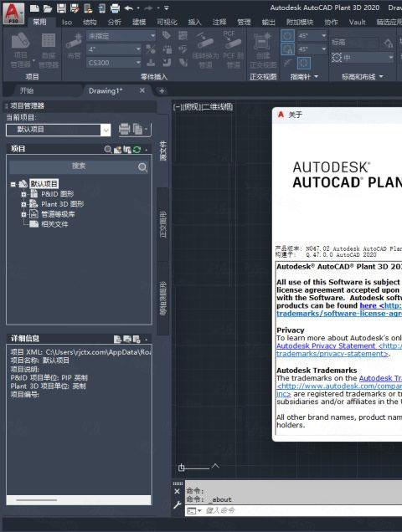Switch to the 管理 ribbon tab
This screenshot has height=532, width=402.
tap(244, 23)
